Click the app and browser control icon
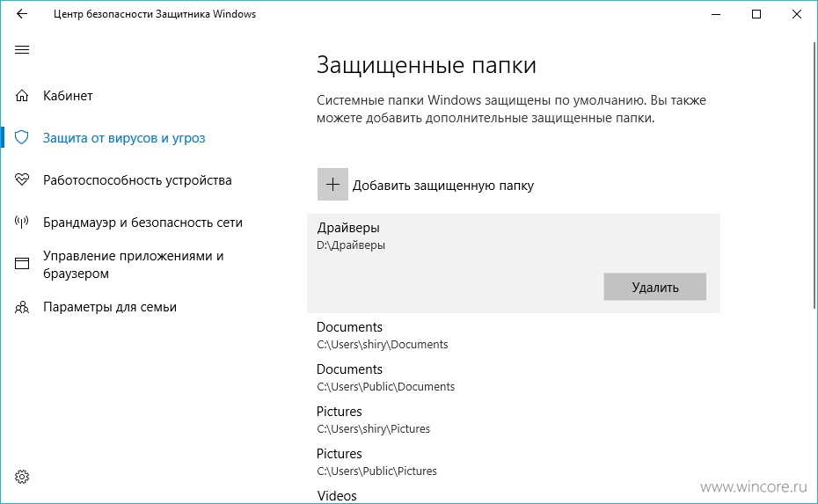Image resolution: width=818 pixels, height=504 pixels. [22, 264]
